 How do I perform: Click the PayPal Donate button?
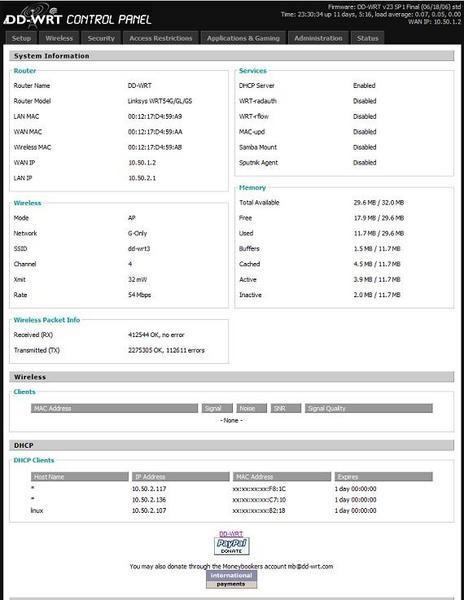231,546
